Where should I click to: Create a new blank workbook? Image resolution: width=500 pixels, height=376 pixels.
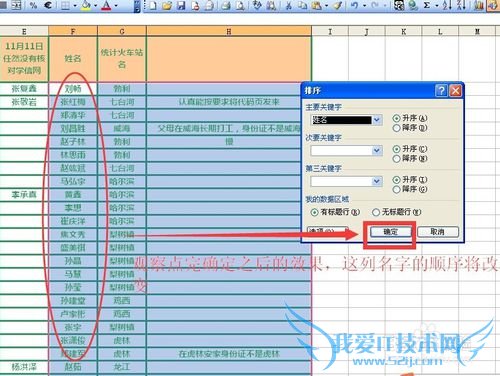pyautogui.click(x=153, y=5)
